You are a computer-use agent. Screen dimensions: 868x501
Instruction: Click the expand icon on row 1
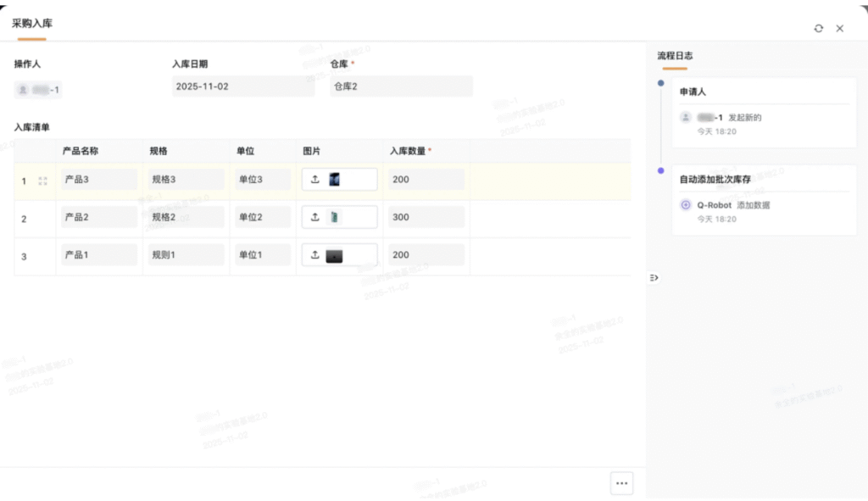[43, 181]
